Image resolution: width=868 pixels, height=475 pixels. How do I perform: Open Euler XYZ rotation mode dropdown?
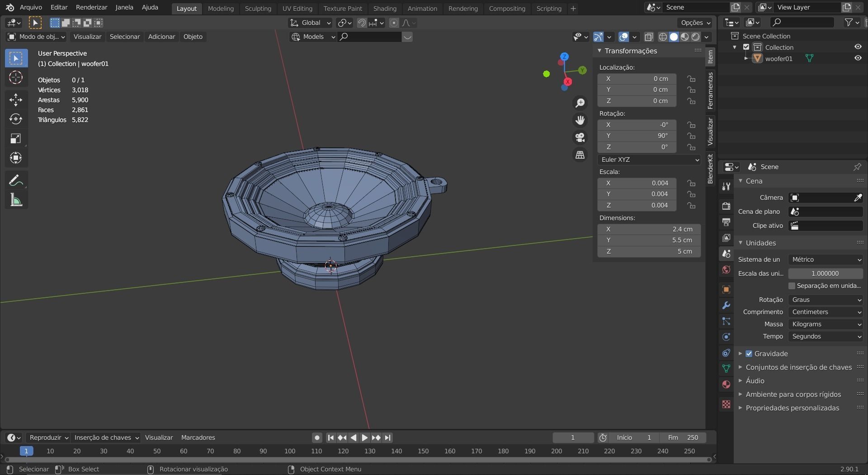tap(649, 160)
